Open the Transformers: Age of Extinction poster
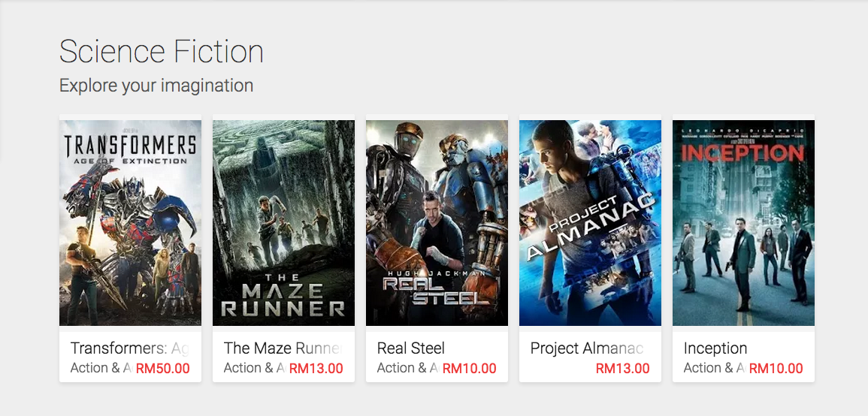Screen dimensions: 868x416 click(x=130, y=222)
